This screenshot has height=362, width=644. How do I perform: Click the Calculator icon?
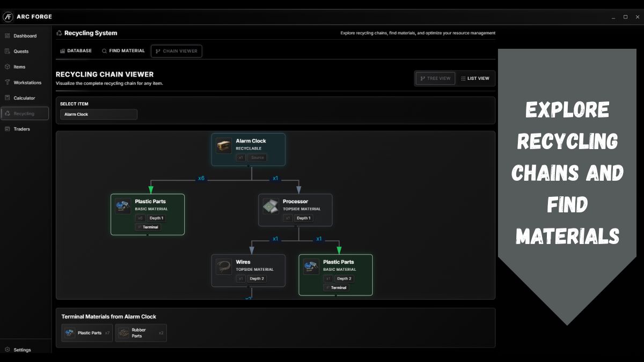(8, 98)
